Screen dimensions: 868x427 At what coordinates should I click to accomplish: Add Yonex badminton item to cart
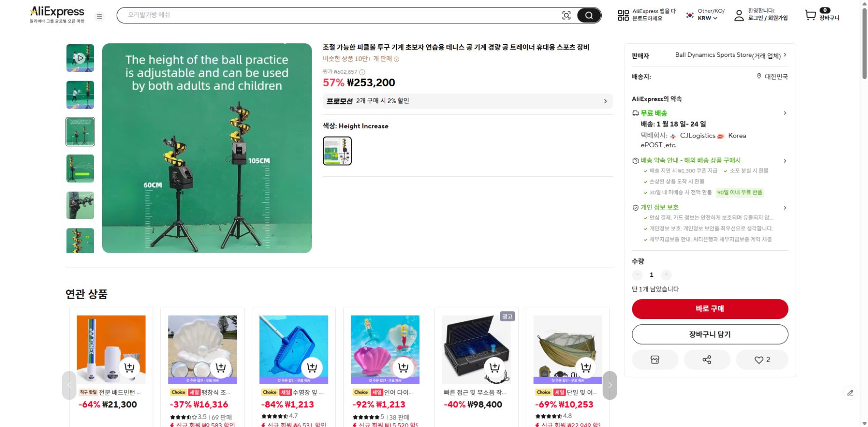point(129,367)
